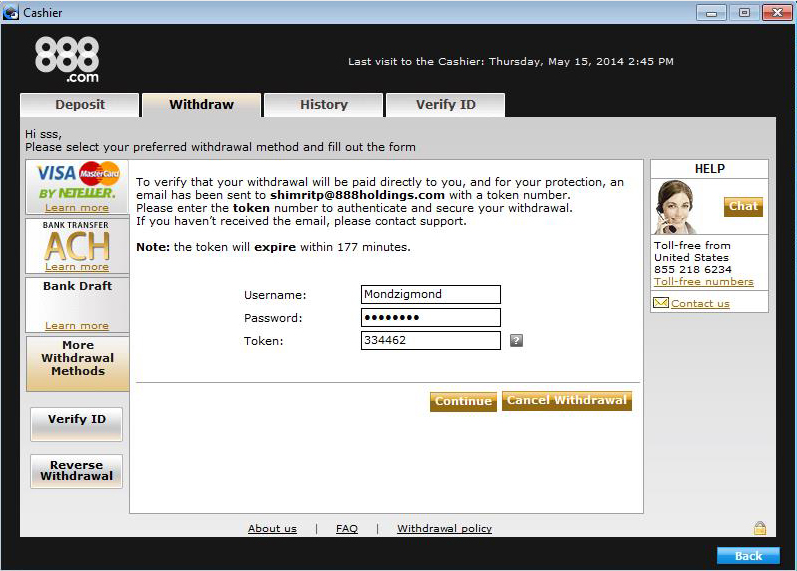
Task: Click the blue Back button
Action: 748,556
